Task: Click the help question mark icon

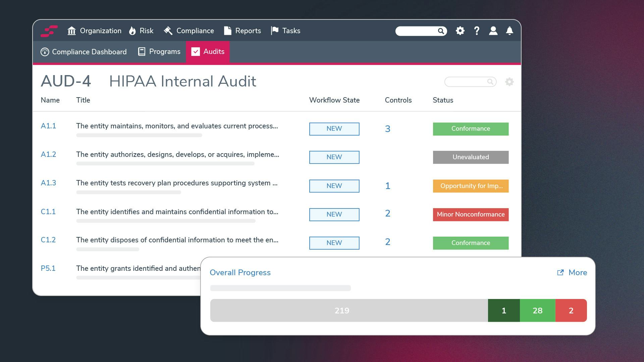Action: [476, 31]
